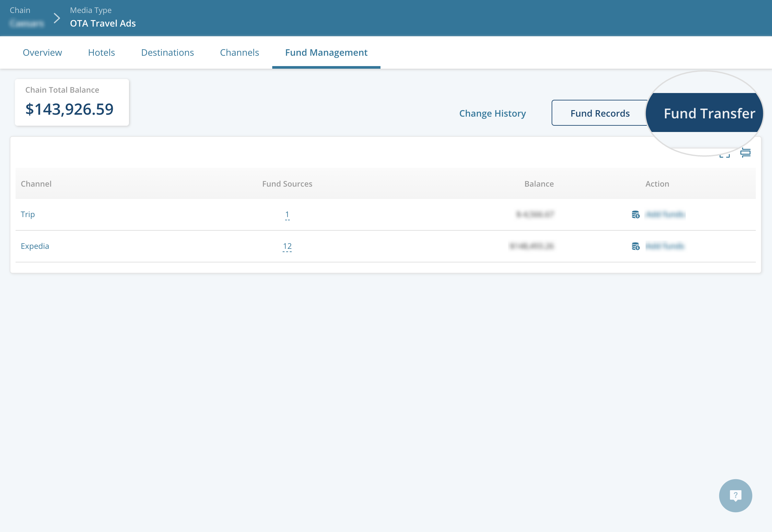Viewport: 772px width, 532px height.
Task: Click the coins icon in the Expedia row
Action: 636,246
